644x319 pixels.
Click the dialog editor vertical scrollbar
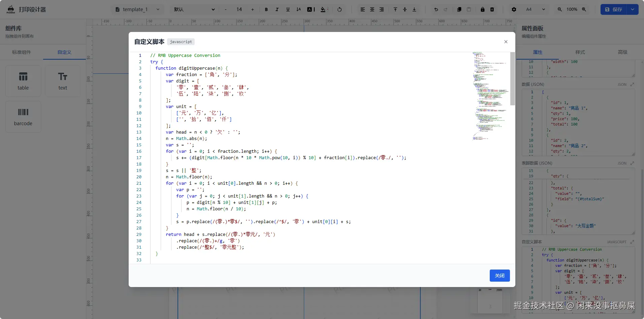512,79
